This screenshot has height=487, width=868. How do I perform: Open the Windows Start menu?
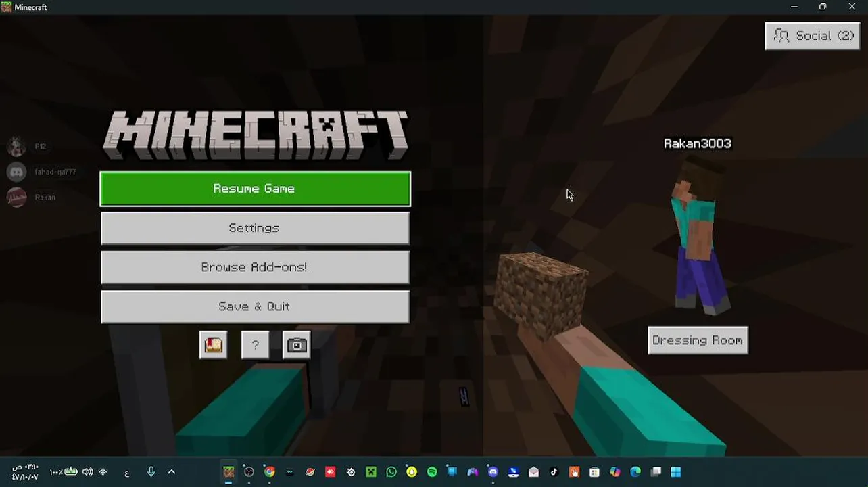(676, 472)
